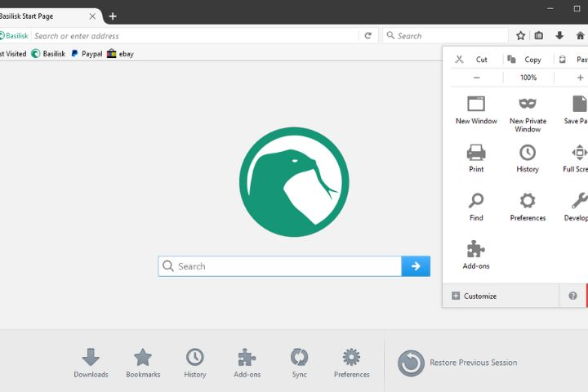Click Restore Previous Session
The width and height of the screenshot is (588, 392).
[457, 363]
